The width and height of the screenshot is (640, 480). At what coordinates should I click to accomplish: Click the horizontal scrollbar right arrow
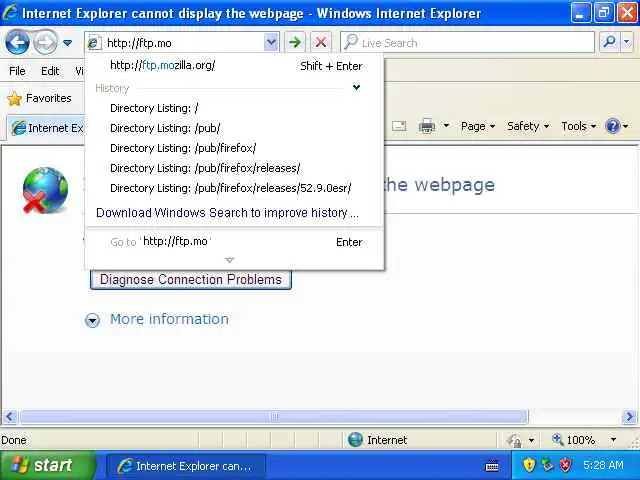coord(629,417)
